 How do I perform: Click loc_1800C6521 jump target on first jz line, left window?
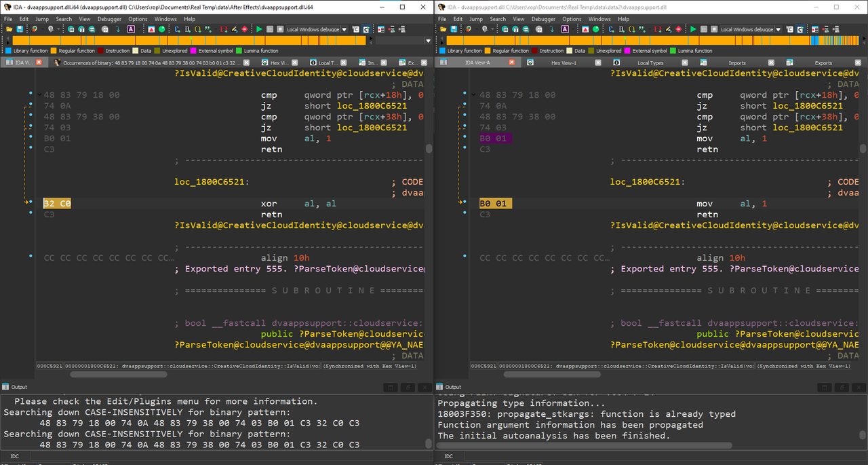coord(372,106)
